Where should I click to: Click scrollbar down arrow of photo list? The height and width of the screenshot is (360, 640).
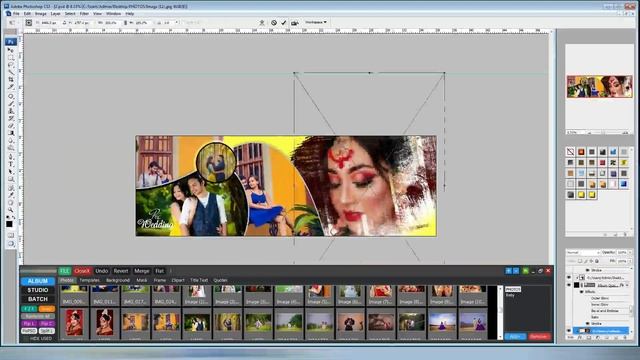(x=500, y=337)
